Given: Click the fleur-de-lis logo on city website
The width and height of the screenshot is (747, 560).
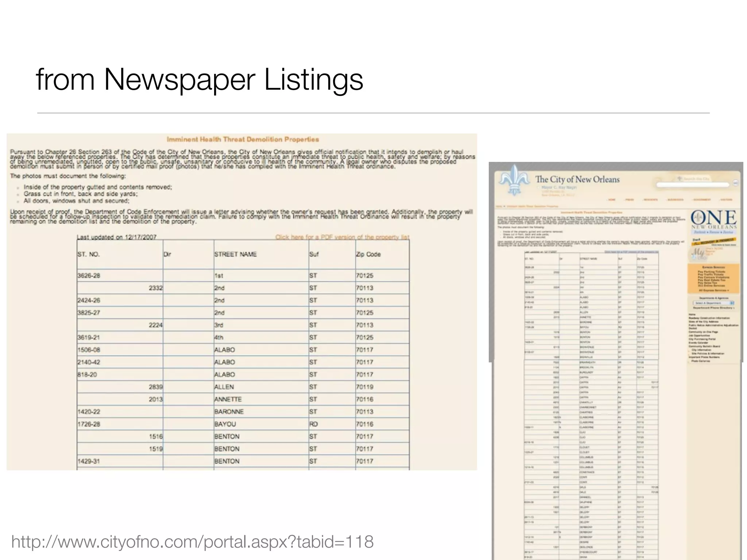Looking at the screenshot, I should tap(514, 180).
